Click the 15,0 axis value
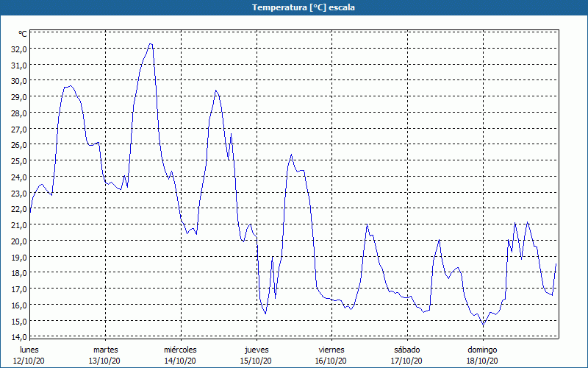Screen dimensions: 588x368 click(20, 321)
